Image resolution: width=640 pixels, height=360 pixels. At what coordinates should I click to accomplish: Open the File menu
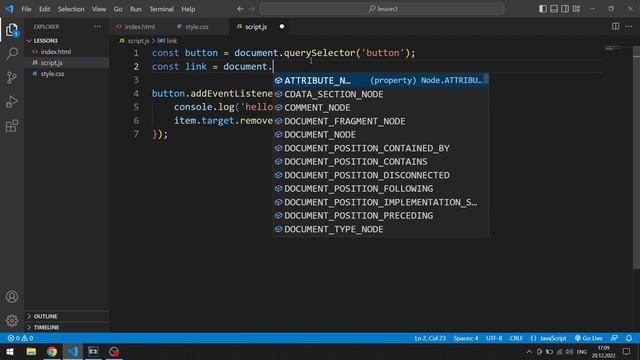(x=26, y=9)
